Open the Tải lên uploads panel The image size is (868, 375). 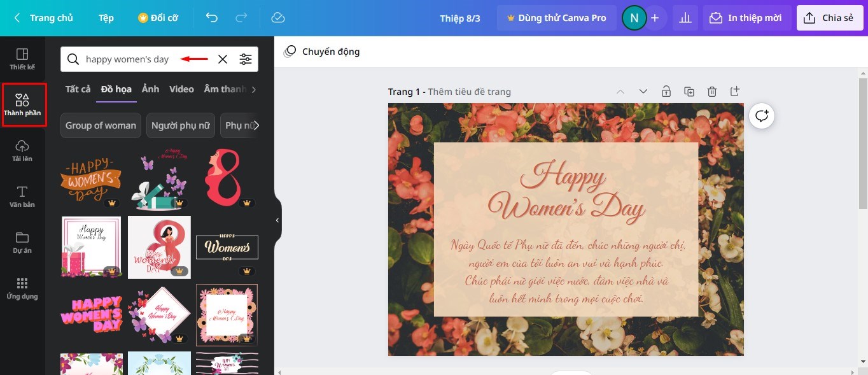pyautogui.click(x=22, y=151)
